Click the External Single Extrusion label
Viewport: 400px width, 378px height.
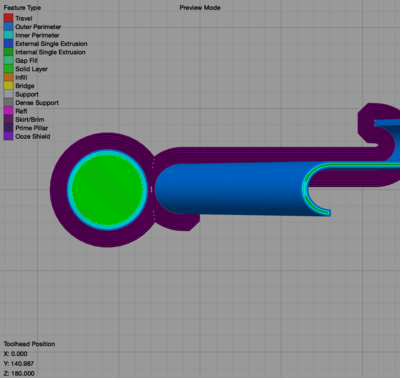pyautogui.click(x=51, y=44)
